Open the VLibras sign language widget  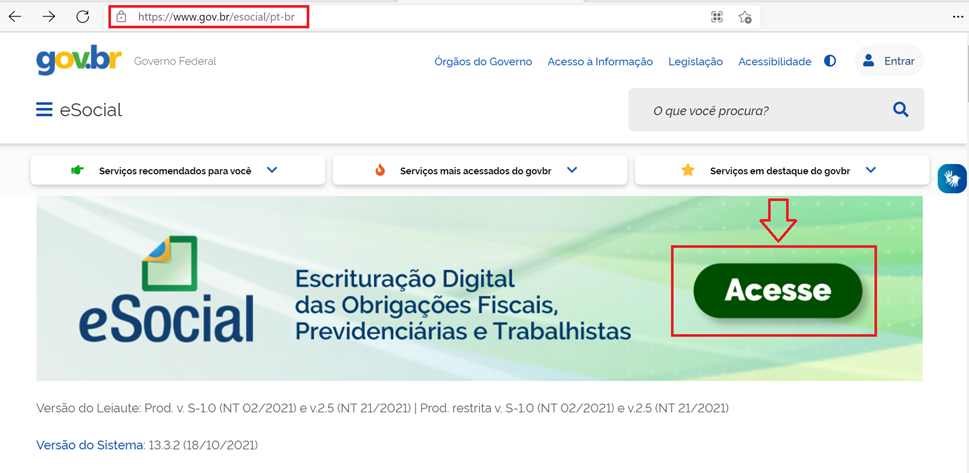pyautogui.click(x=952, y=179)
